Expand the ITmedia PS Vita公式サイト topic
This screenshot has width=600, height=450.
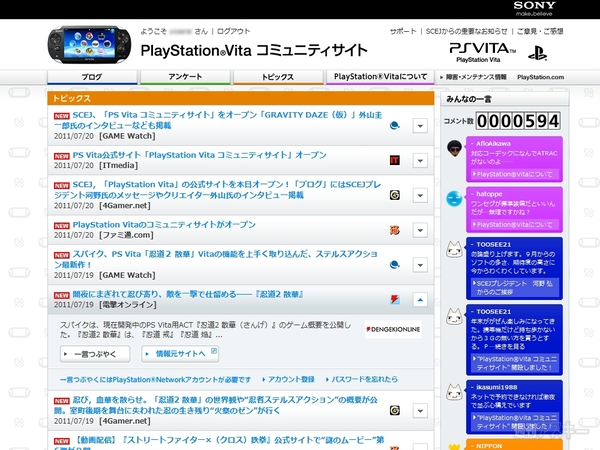tap(420, 160)
